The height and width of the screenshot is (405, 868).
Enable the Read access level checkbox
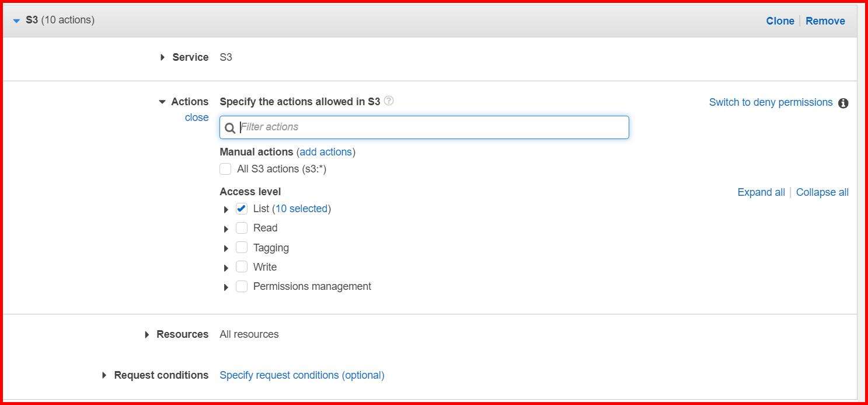(242, 228)
